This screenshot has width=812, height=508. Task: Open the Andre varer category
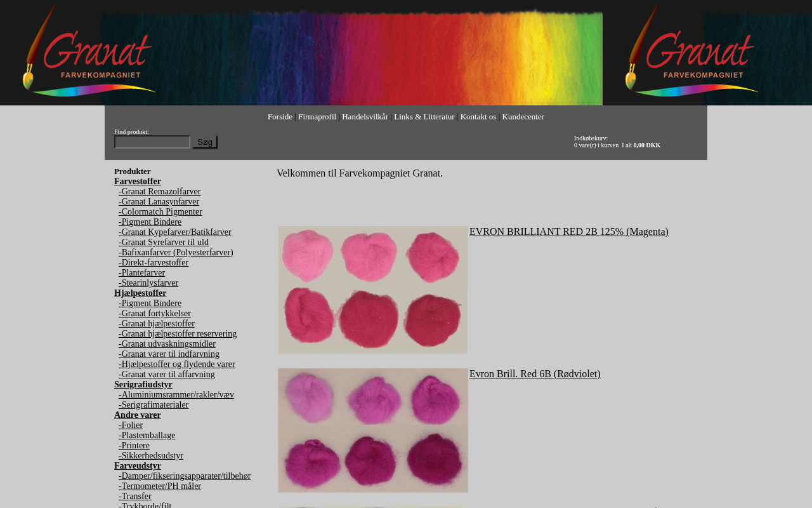point(138,415)
